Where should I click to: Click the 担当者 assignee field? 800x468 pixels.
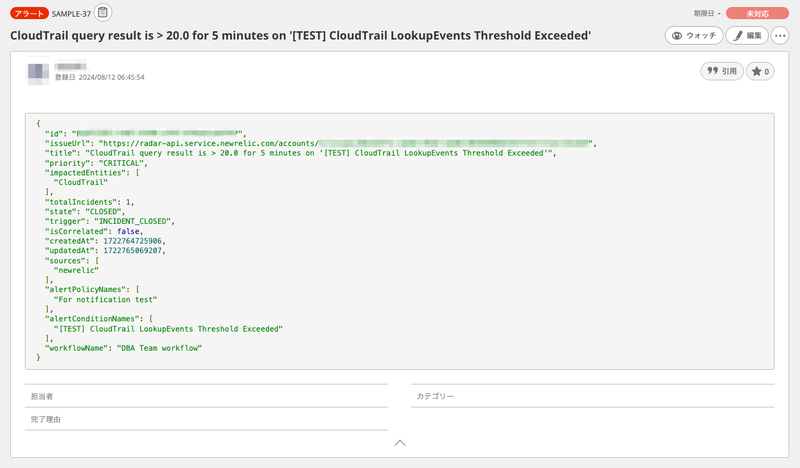coord(207,396)
